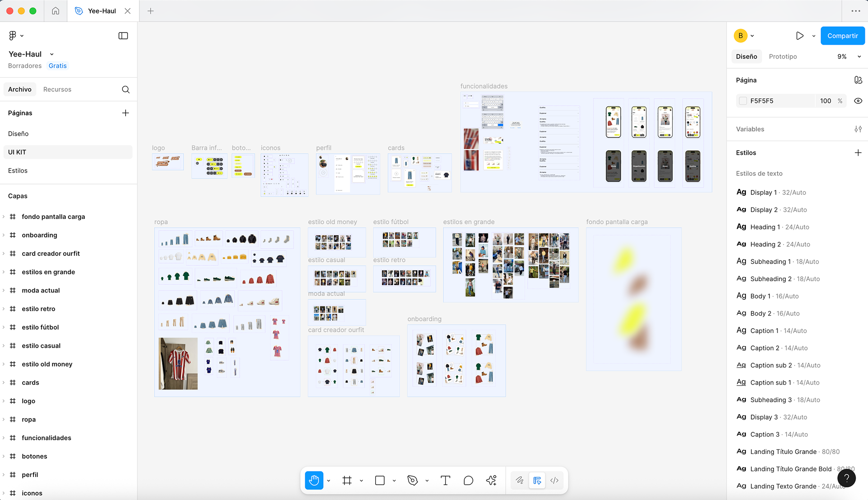The width and height of the screenshot is (868, 500).
Task: Open the three-dot overflow menu top right
Action: [856, 11]
